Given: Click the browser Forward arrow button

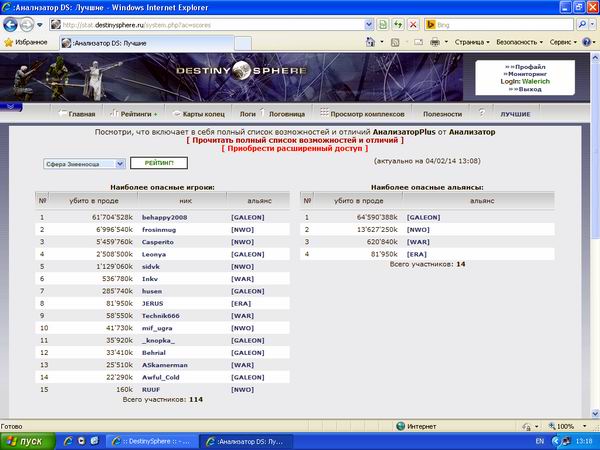Looking at the screenshot, I should [x=27, y=25].
